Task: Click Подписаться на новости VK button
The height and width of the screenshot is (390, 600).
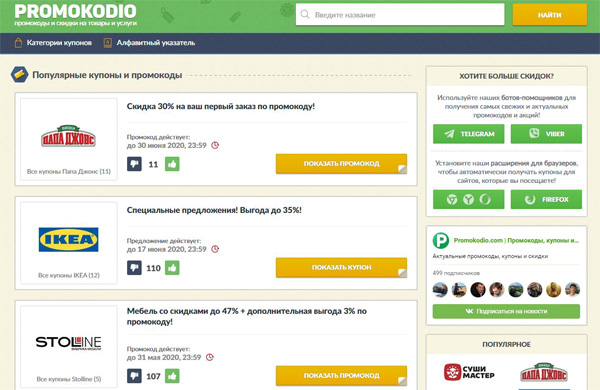Action: [506, 311]
